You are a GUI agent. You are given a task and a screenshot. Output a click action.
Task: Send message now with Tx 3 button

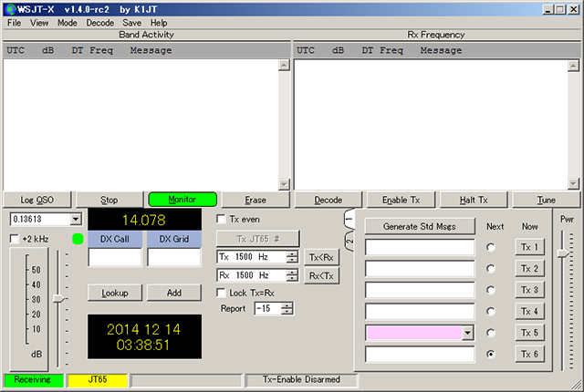529,290
